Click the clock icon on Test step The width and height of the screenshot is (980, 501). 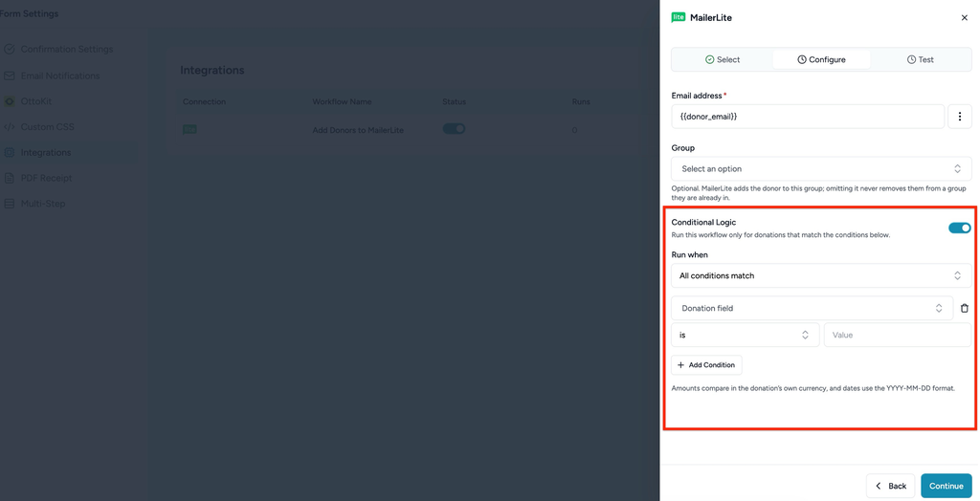point(911,59)
